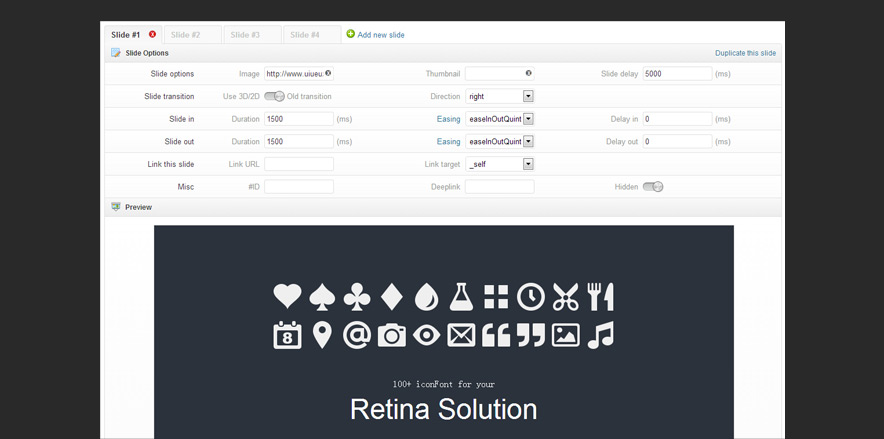Screen dimensions: 884x439
Task: Click the music note icon in the preview
Action: (600, 335)
